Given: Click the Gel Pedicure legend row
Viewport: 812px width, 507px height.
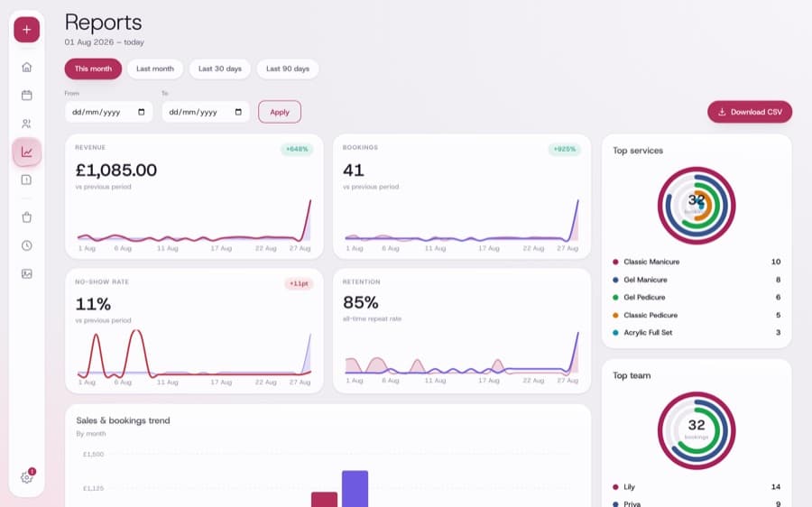Looking at the screenshot, I should (x=697, y=298).
